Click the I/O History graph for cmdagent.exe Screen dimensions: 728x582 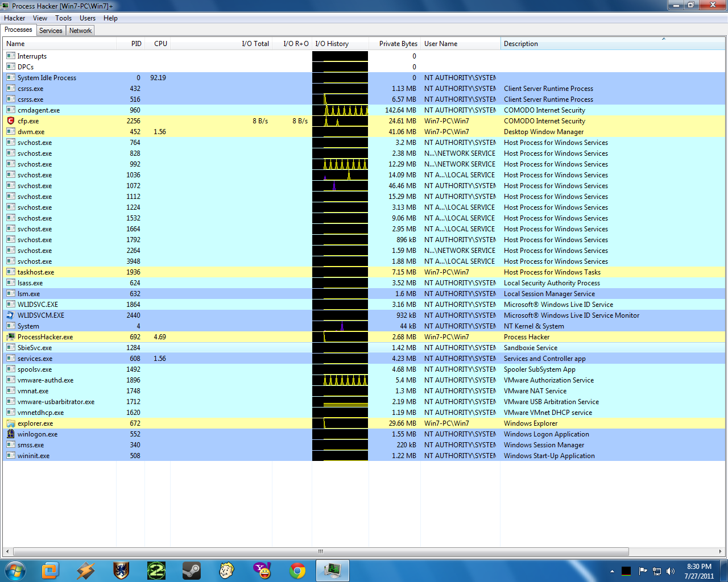[x=340, y=110]
